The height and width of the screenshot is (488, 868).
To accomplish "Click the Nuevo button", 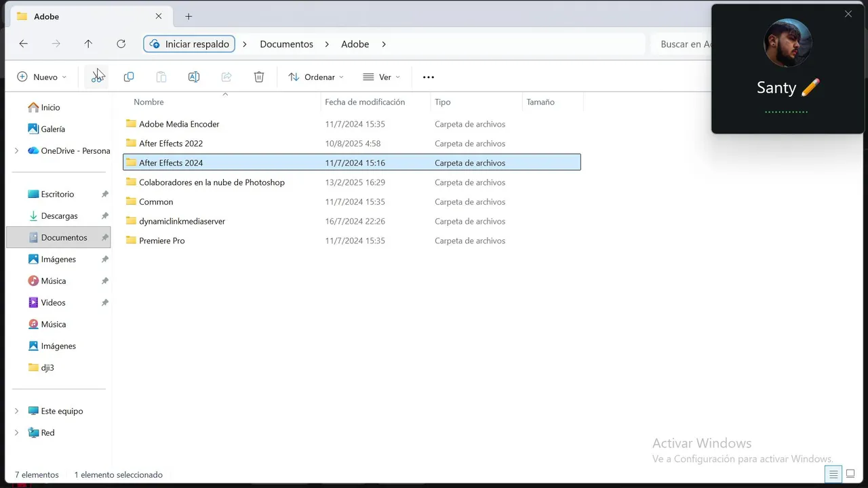I will (42, 77).
